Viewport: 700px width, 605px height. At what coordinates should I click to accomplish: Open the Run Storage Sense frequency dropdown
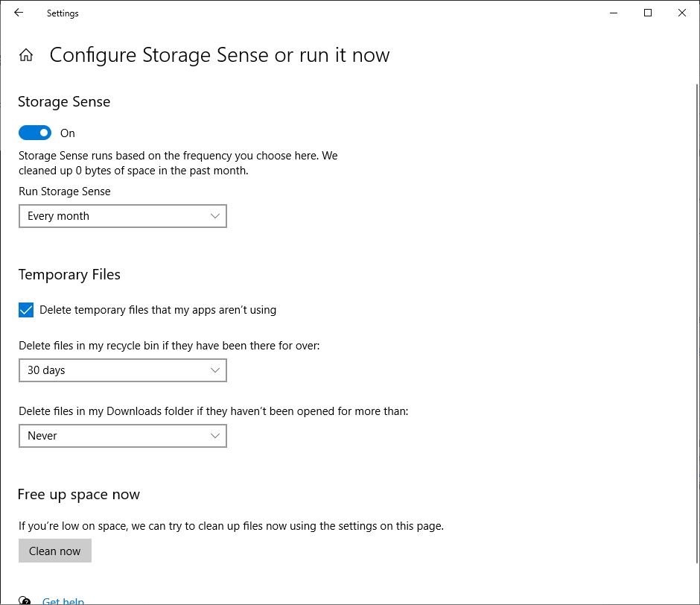tap(122, 216)
